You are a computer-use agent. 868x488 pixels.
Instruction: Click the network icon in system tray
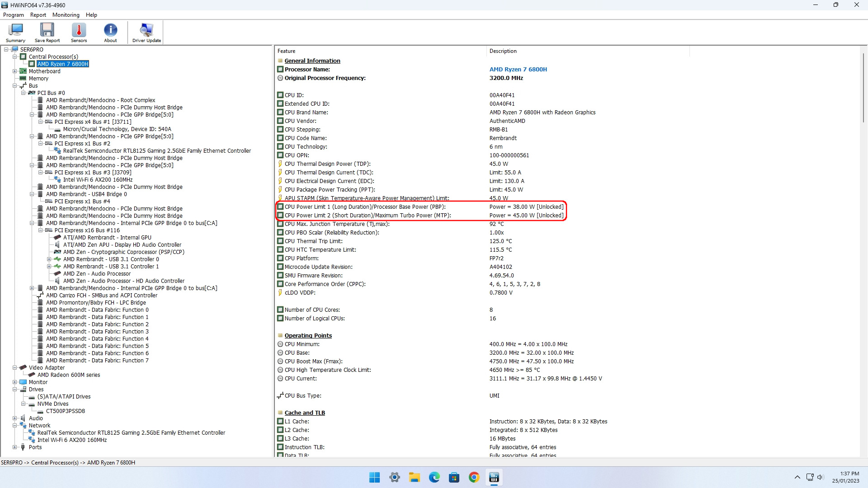coord(810,477)
